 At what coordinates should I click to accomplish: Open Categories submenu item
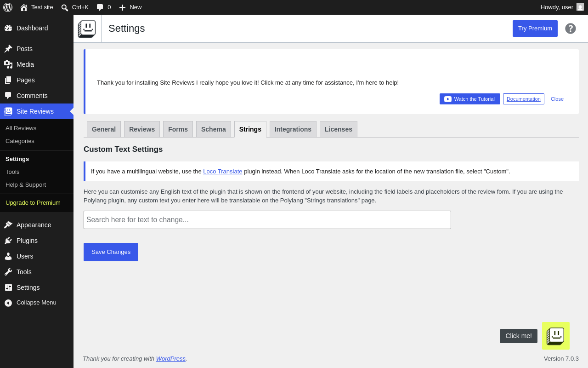(x=37, y=141)
